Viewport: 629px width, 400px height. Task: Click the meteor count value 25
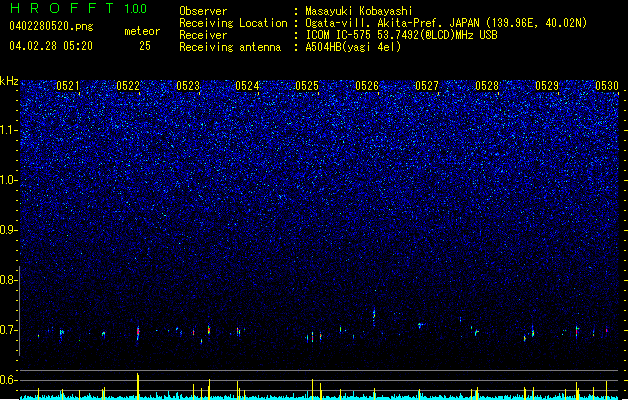(x=145, y=46)
